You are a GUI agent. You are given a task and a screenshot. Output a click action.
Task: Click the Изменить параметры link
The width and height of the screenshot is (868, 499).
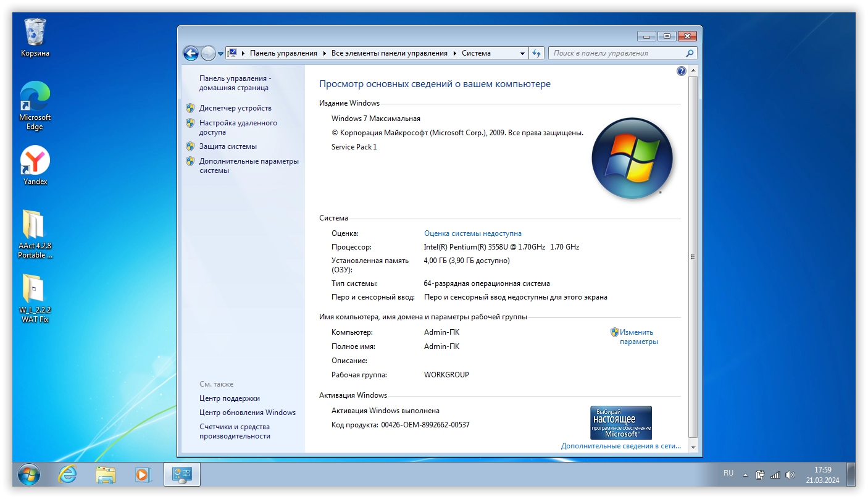click(x=638, y=337)
